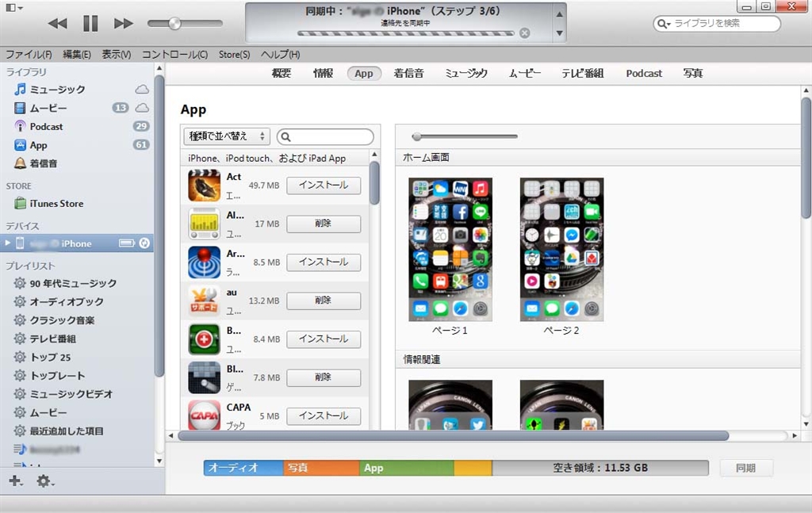Switch to the Podcast tab
The width and height of the screenshot is (812, 513).
[644, 74]
